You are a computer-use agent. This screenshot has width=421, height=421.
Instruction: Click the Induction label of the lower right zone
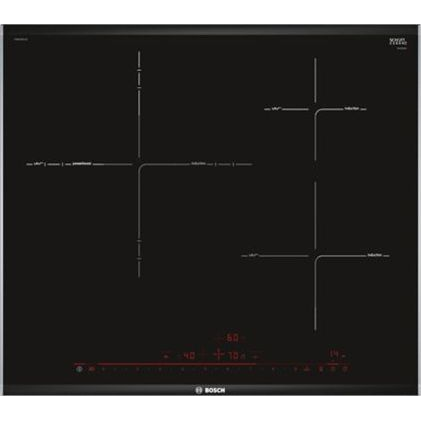(374, 255)
